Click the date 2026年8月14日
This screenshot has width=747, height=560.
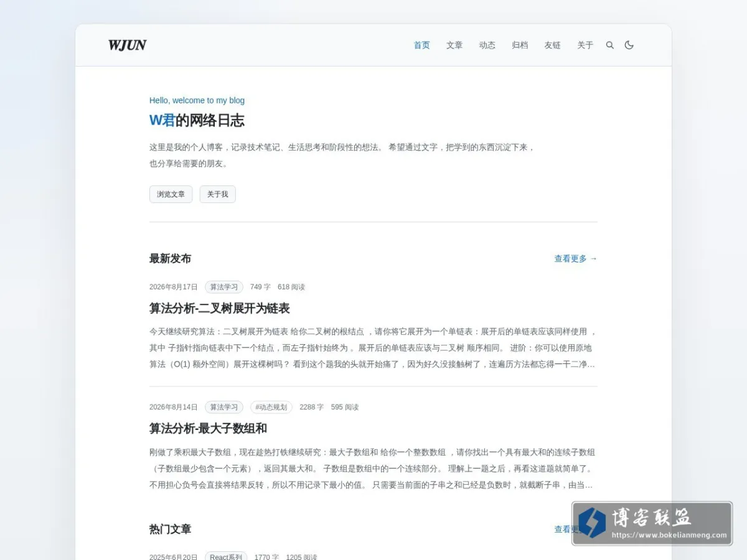click(x=174, y=407)
